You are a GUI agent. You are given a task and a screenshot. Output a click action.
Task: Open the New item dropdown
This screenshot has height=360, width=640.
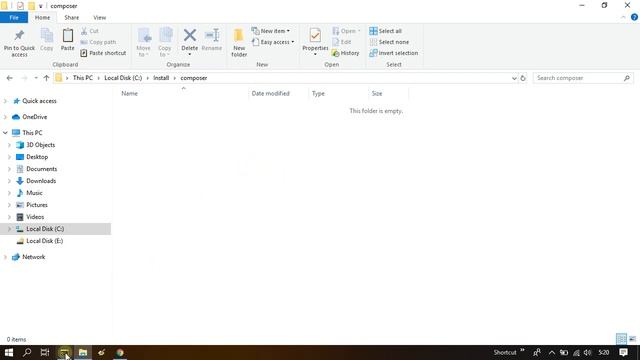coord(271,31)
